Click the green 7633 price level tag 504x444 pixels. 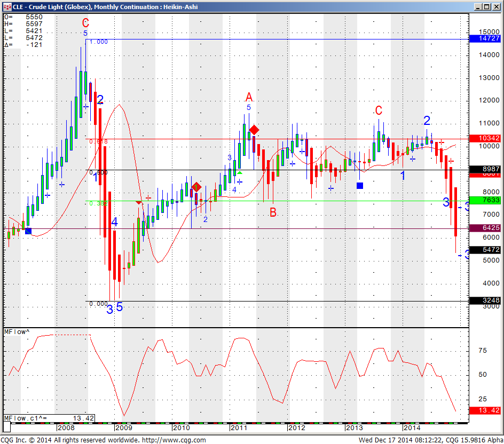click(485, 201)
